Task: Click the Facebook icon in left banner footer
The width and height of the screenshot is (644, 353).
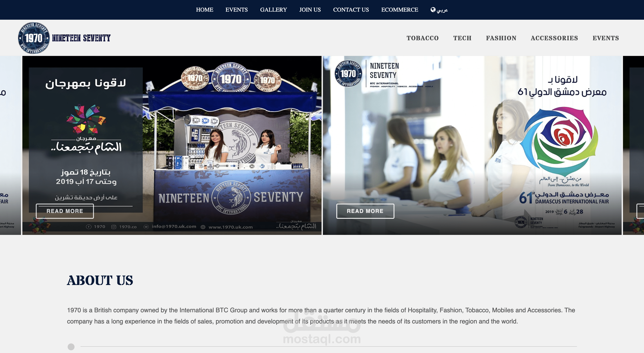Action: click(89, 227)
